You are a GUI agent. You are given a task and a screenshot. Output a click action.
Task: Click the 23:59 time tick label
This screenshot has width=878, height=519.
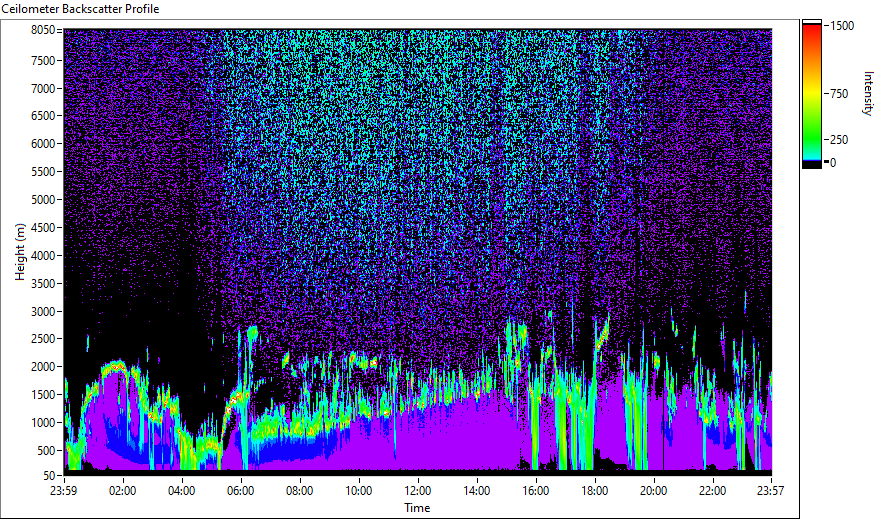click(x=63, y=491)
